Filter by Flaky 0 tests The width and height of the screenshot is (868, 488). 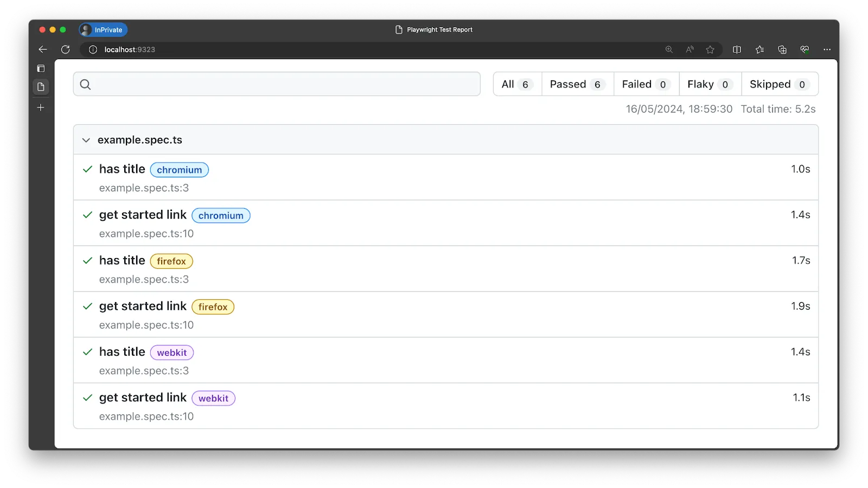click(x=710, y=84)
